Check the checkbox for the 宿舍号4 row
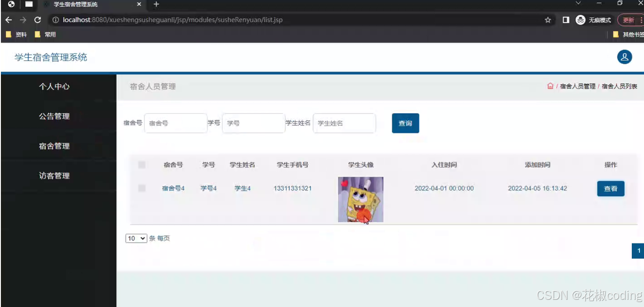 (x=142, y=188)
